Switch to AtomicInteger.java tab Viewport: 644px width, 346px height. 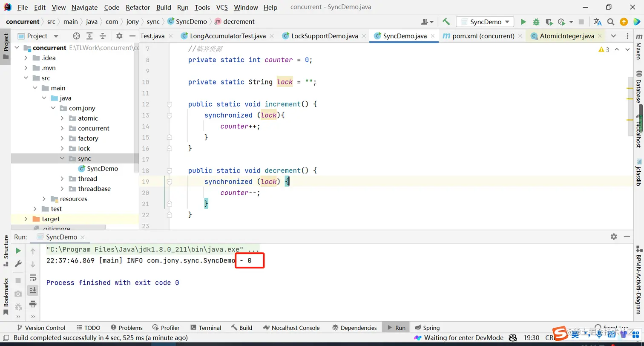point(566,36)
